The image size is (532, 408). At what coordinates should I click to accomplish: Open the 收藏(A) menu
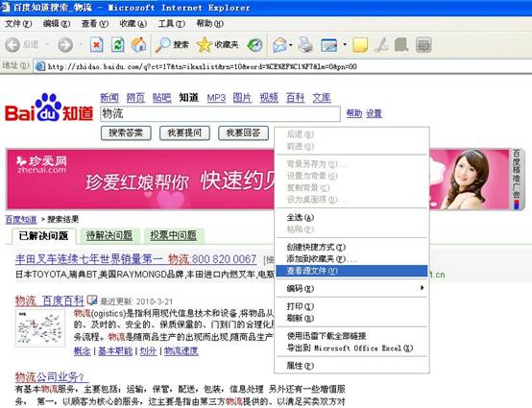tap(133, 24)
